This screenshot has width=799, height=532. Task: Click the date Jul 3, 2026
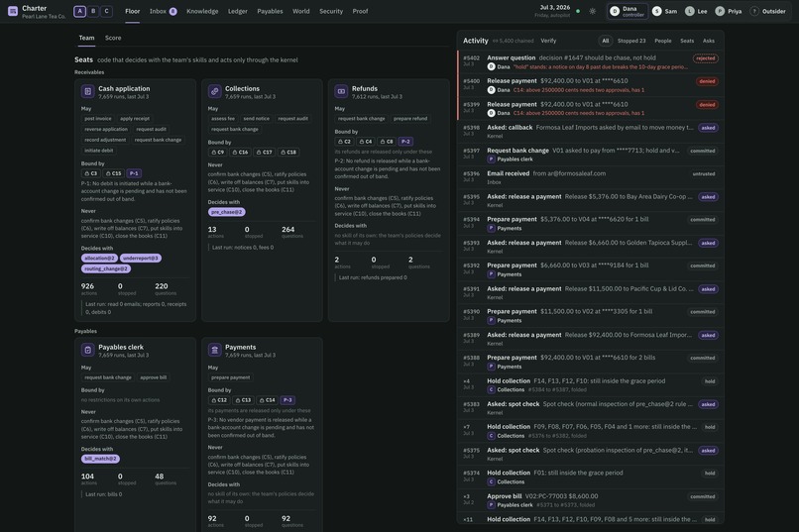tap(555, 8)
